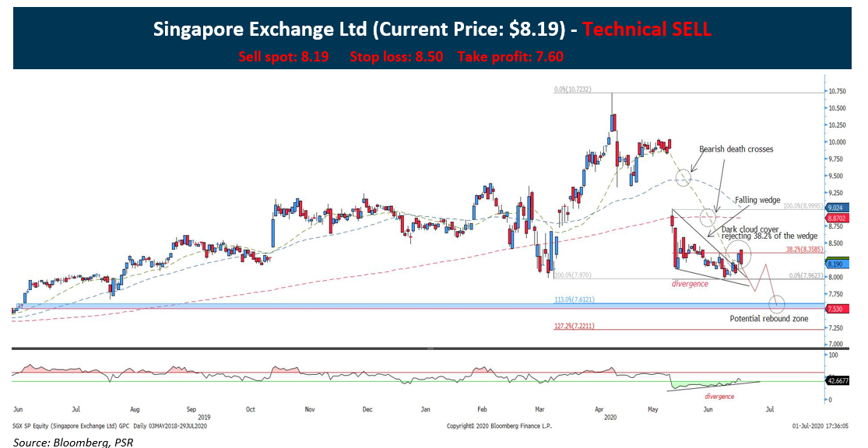Click the Nov month label on the time axis
The height and width of the screenshot is (448, 868).
pos(310,410)
